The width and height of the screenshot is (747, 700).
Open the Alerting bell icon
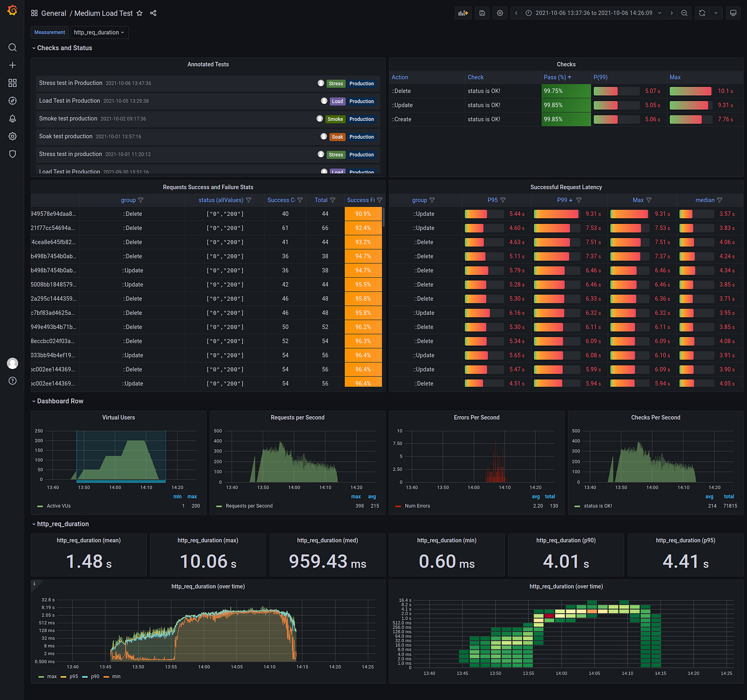(x=12, y=119)
